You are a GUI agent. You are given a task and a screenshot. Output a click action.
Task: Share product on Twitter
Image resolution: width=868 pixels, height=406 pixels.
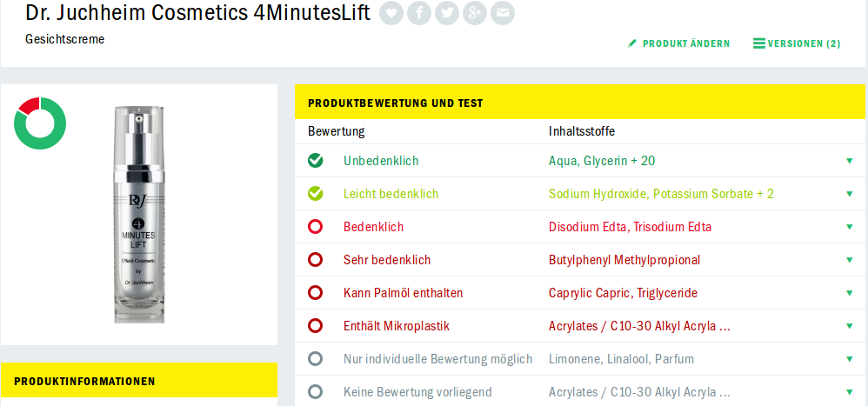(447, 13)
